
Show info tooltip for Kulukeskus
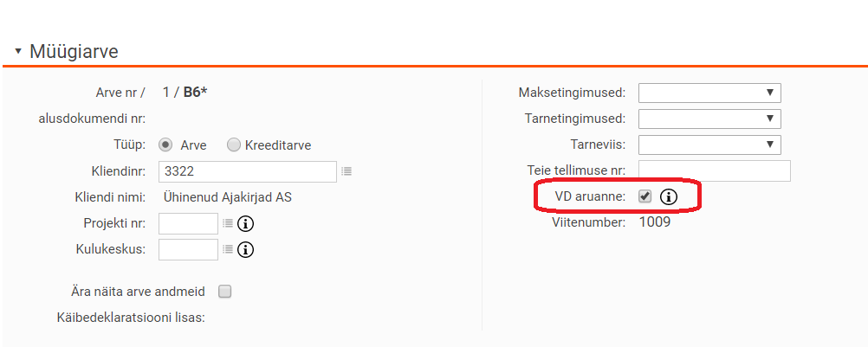(x=245, y=250)
